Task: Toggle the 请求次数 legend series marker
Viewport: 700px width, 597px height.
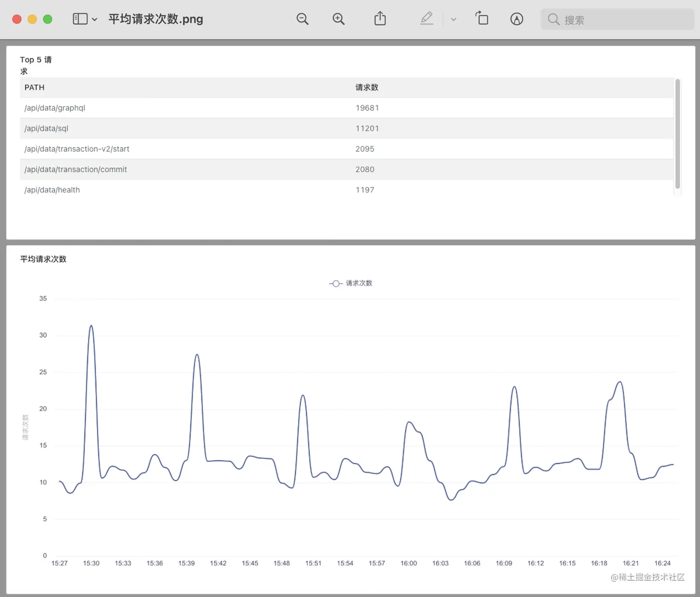Action: (x=336, y=283)
